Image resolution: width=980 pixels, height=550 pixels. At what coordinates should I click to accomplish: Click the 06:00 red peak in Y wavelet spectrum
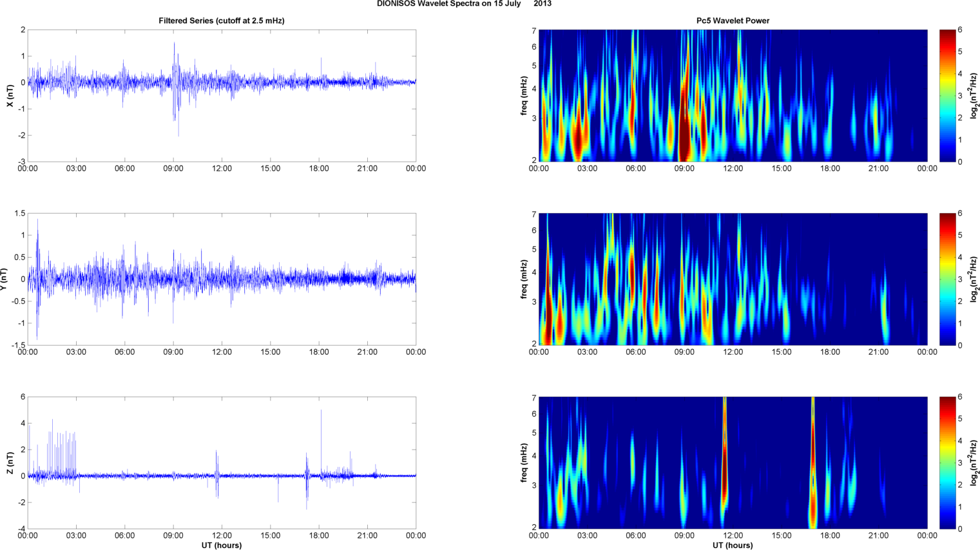[x=632, y=270]
